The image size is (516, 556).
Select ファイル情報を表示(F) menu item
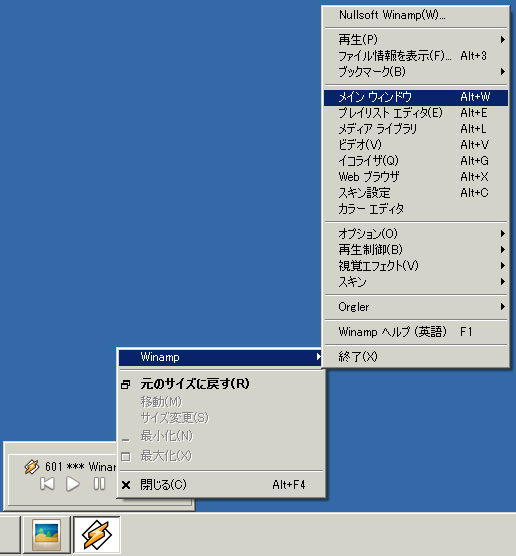416,56
